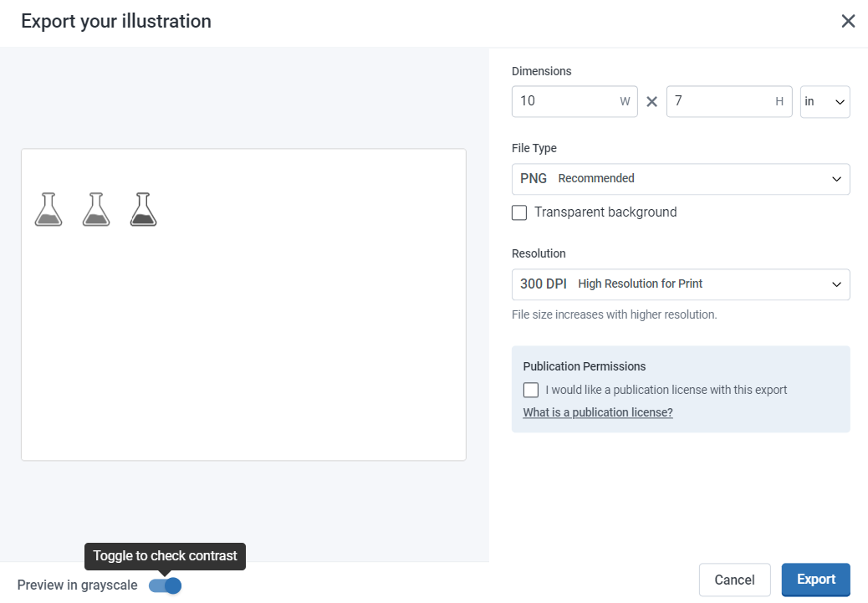
Task: Enable the Transparent background checkbox
Action: 519,212
